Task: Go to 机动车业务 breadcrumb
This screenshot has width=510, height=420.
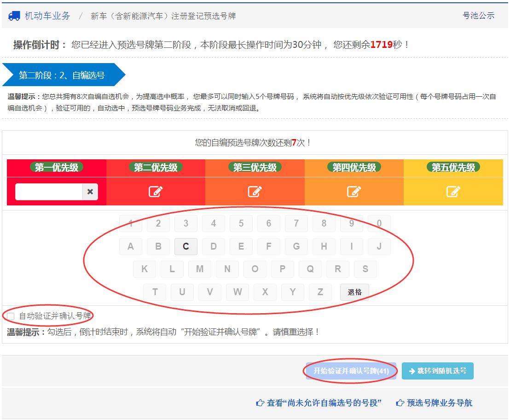Action: [x=47, y=16]
